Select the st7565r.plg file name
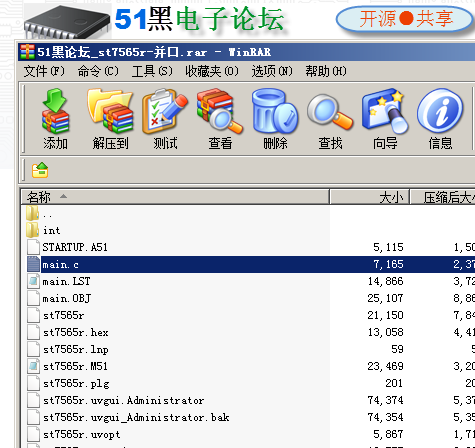 point(76,384)
